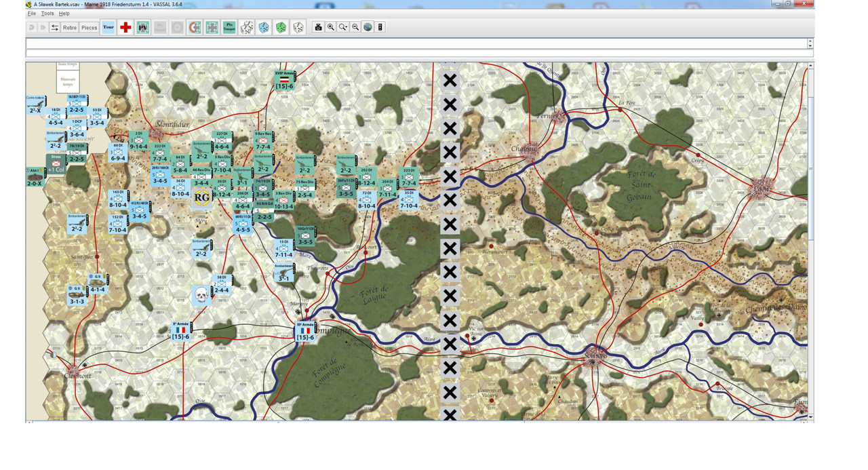This screenshot has height=470, width=868.
Task: Select the 165 DI 8-10-4 counter
Action: pyautogui.click(x=118, y=199)
